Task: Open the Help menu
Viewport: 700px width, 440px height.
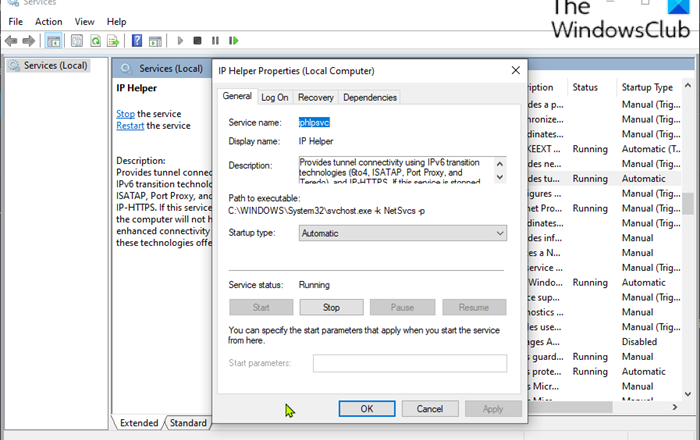Action: [117, 21]
